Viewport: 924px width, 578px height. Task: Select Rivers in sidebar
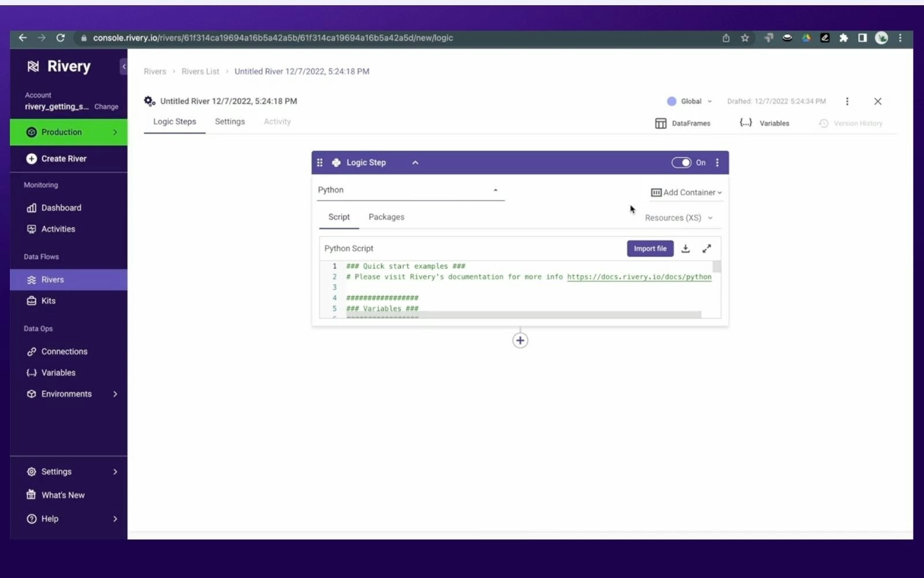click(x=69, y=280)
